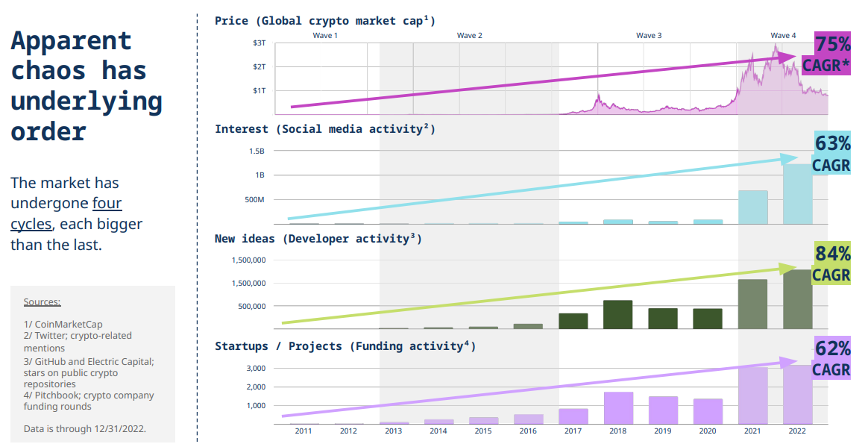This screenshot has height=444, width=868.
Task: Click the Wave 3 label
Action: click(649, 36)
